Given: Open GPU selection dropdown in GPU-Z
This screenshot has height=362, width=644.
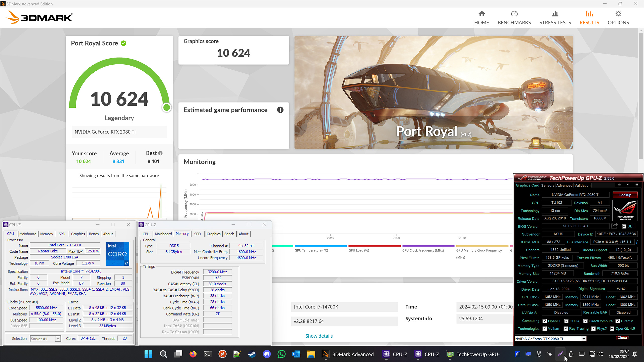Looking at the screenshot, I should click(550, 339).
